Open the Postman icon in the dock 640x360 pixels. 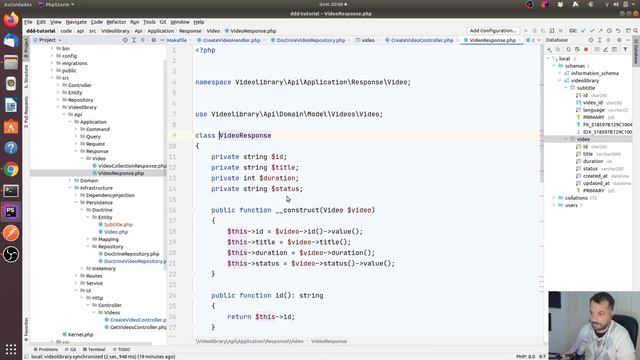tap(11, 233)
